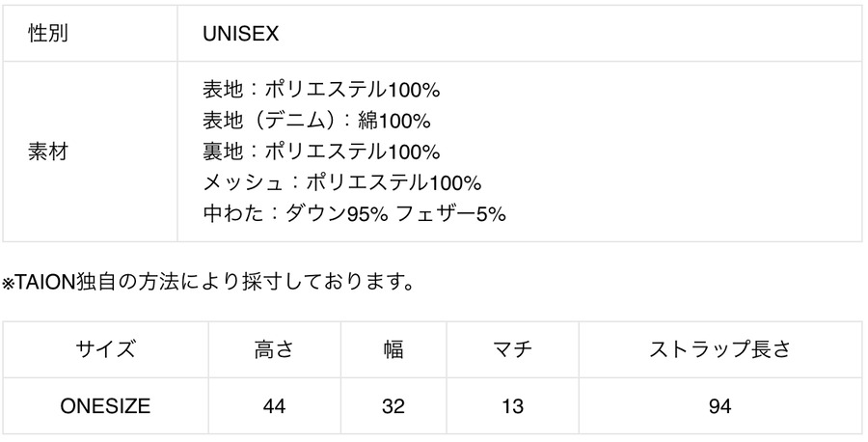Click the 性別 row label
Viewport: 868px width, 442px height.
[49, 33]
